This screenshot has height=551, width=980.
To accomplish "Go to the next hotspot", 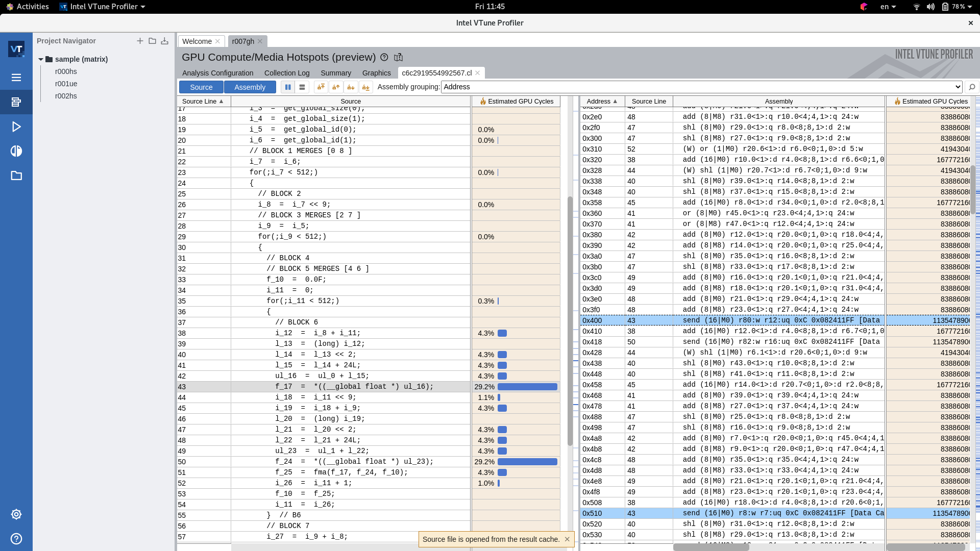I will click(351, 87).
